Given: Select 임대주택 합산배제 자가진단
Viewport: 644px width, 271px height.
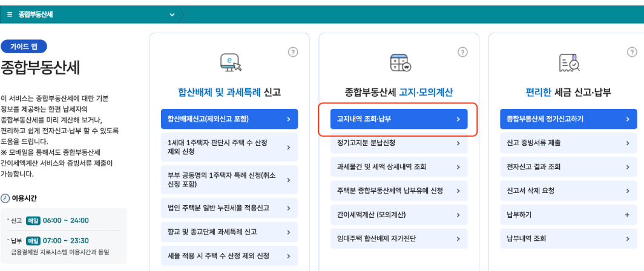Looking at the screenshot, I should (x=399, y=238).
